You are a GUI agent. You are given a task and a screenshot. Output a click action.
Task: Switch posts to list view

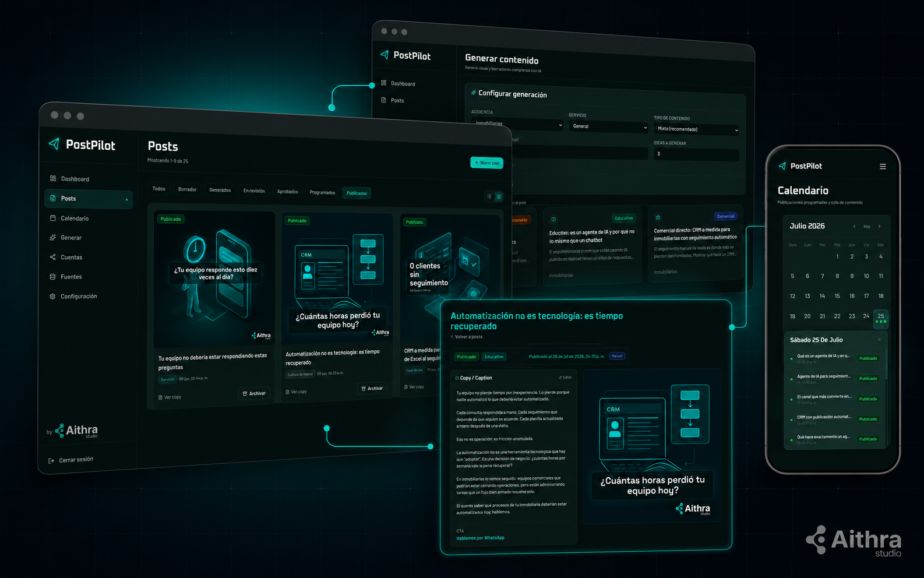pos(489,196)
